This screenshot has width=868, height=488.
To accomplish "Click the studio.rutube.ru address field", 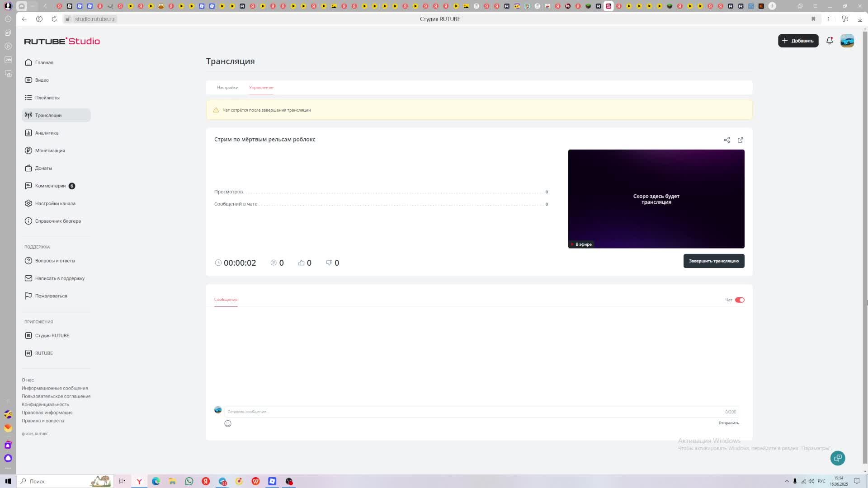I will [x=94, y=19].
